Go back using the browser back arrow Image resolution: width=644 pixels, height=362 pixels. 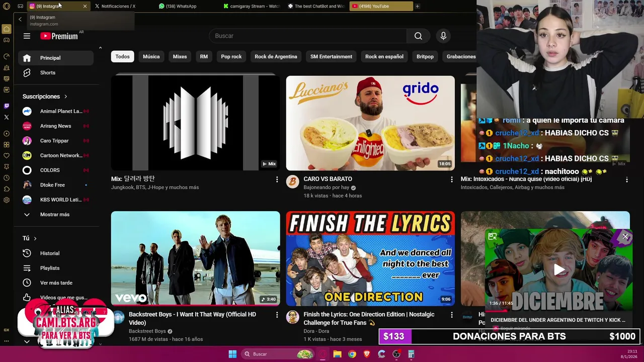tap(20, 19)
